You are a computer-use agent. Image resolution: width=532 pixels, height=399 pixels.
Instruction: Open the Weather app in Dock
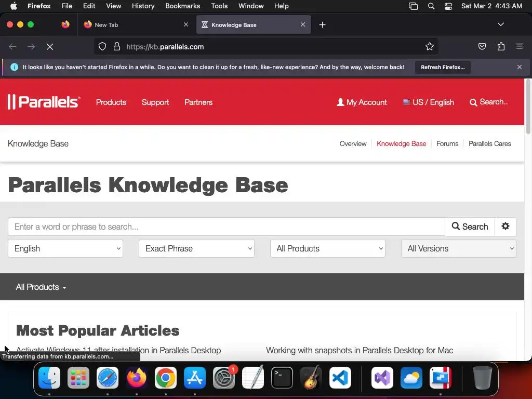point(411,378)
